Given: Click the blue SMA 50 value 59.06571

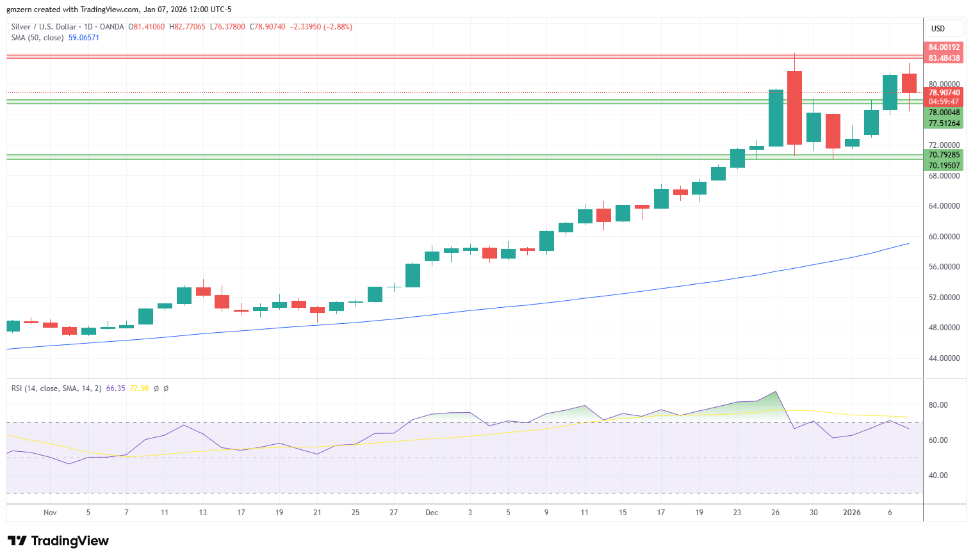Looking at the screenshot, I should [84, 38].
